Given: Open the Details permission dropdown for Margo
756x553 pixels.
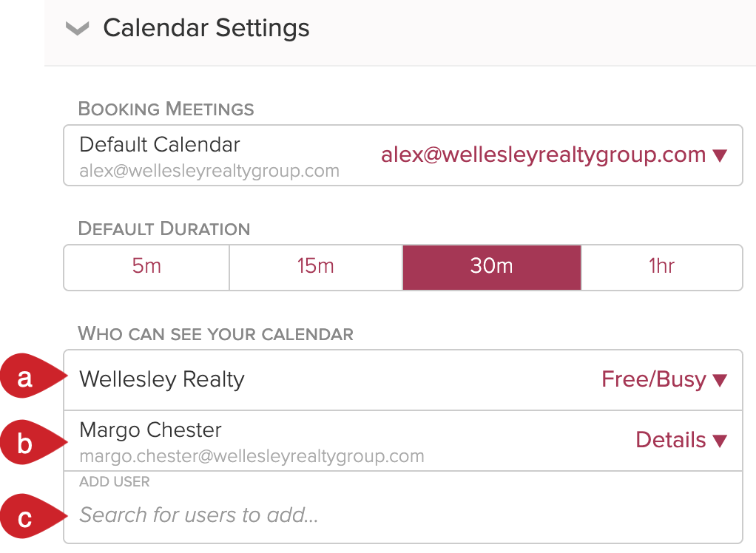Looking at the screenshot, I should click(x=682, y=440).
